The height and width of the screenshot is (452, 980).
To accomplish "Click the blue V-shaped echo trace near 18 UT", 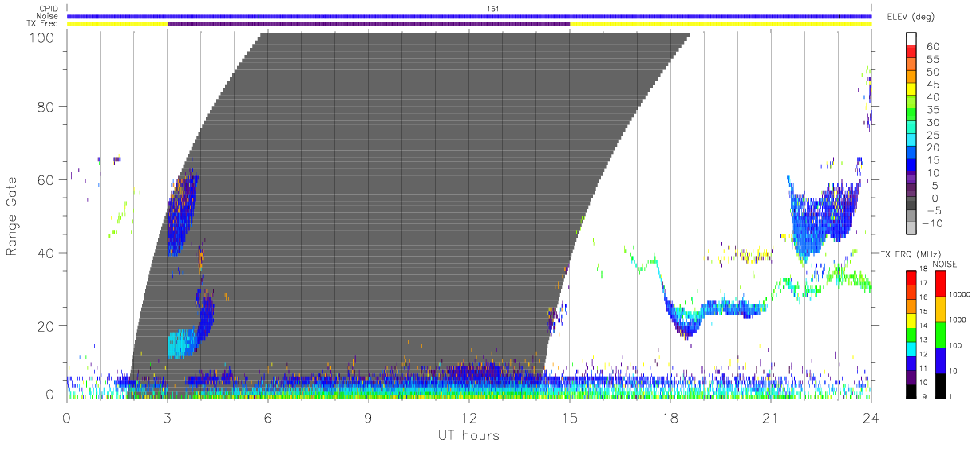I will pos(686,323).
